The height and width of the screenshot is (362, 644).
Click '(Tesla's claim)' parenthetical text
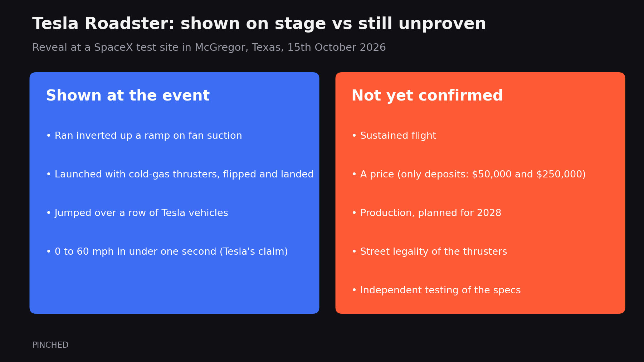coord(254,252)
